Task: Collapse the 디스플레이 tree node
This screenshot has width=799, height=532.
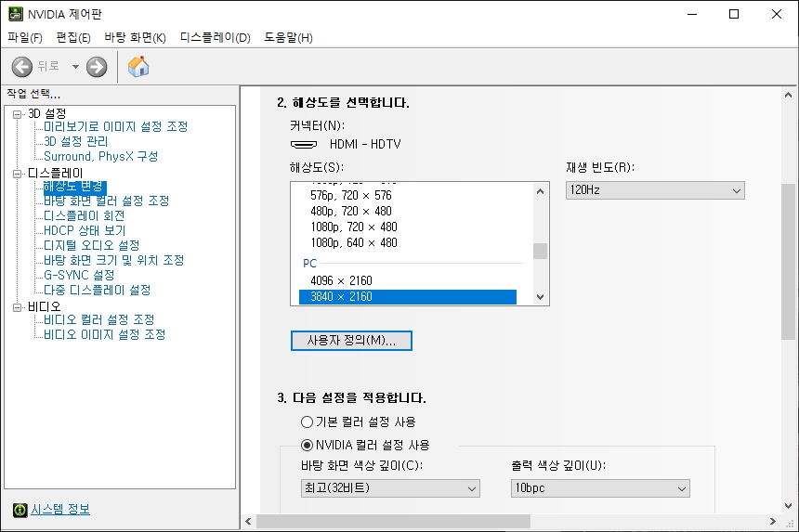Action: point(18,174)
